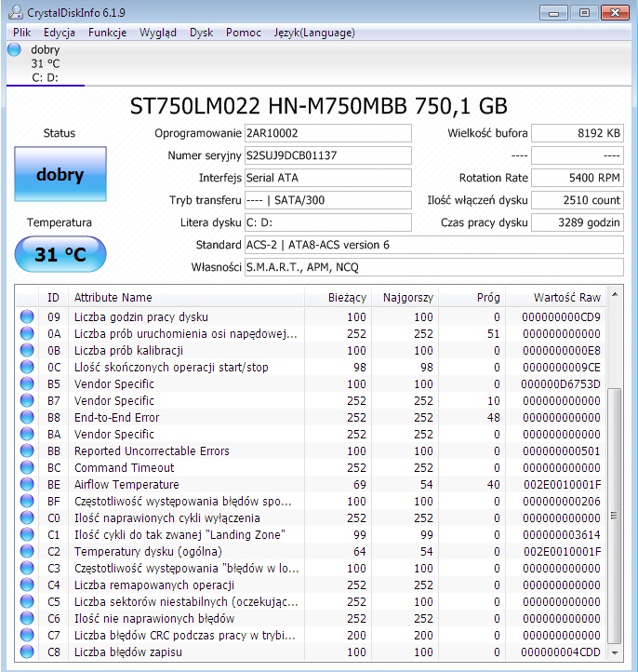Click the power-on hours field 3289 godzin
The width and height of the screenshot is (638, 672).
(578, 222)
